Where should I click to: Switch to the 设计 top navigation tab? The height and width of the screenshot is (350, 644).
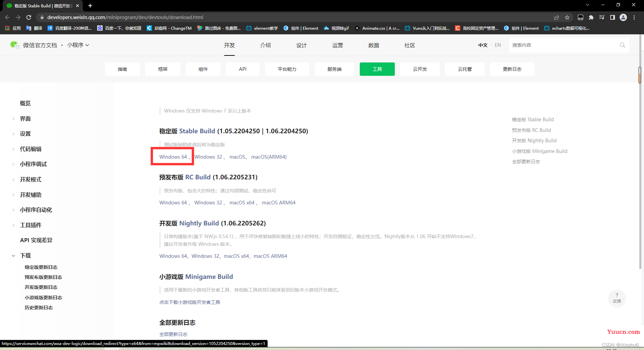[x=302, y=45]
